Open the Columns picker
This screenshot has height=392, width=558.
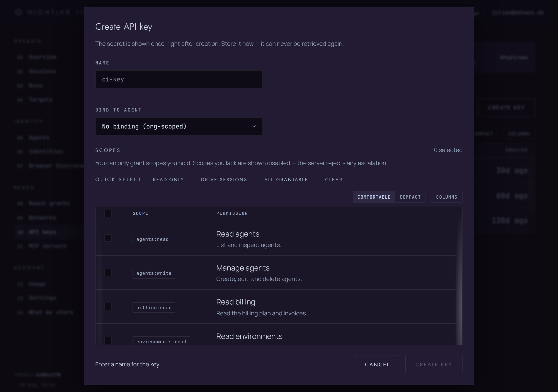pos(446,197)
